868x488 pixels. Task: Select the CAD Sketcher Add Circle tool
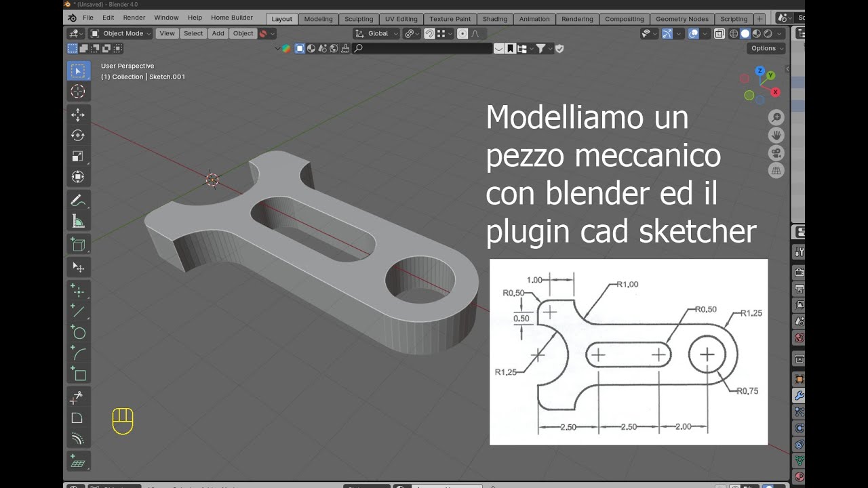tap(78, 332)
